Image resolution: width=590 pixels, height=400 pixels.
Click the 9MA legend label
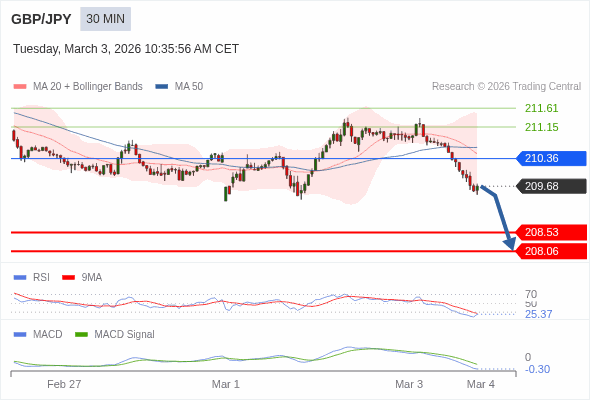tap(92, 278)
